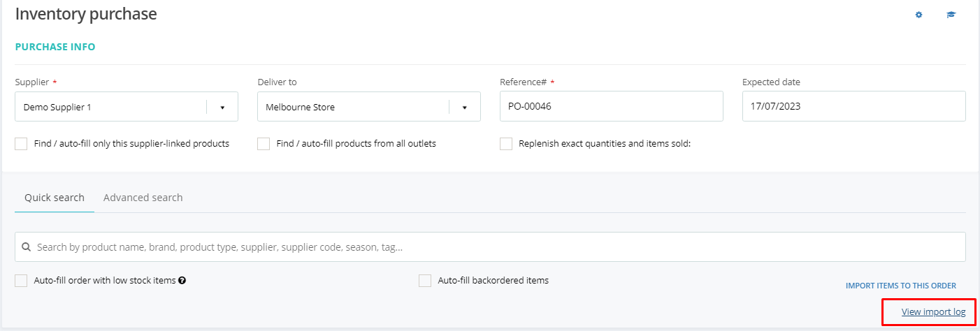Switch to the Quick search tab
The width and height of the screenshot is (980, 331).
(55, 198)
